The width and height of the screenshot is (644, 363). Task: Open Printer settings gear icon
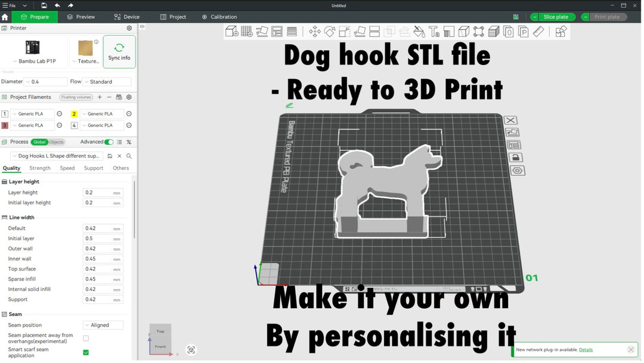(129, 28)
